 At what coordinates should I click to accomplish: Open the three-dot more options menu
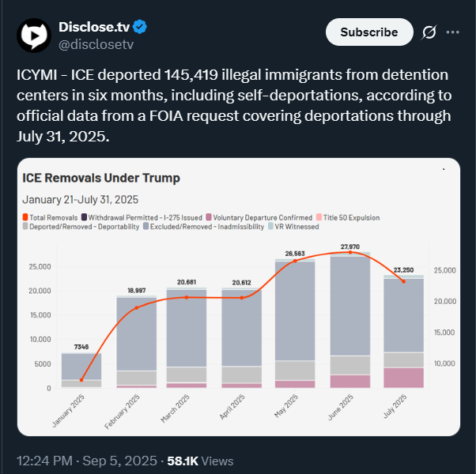[453, 32]
